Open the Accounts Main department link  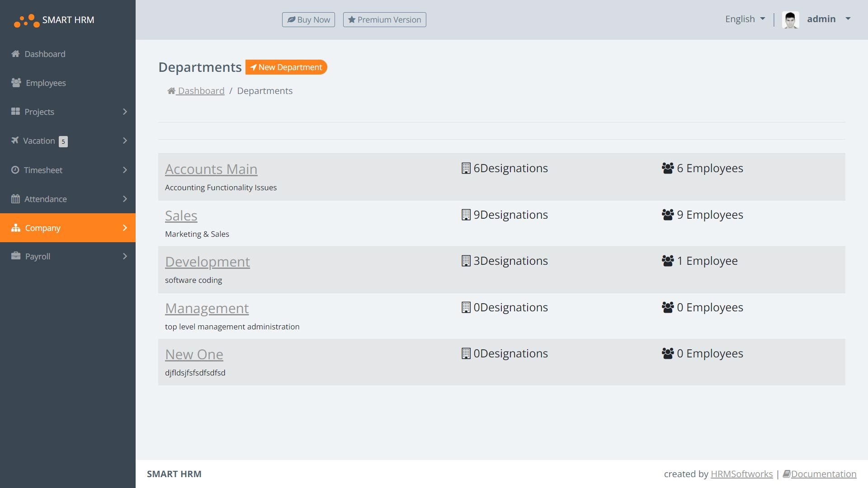click(211, 169)
